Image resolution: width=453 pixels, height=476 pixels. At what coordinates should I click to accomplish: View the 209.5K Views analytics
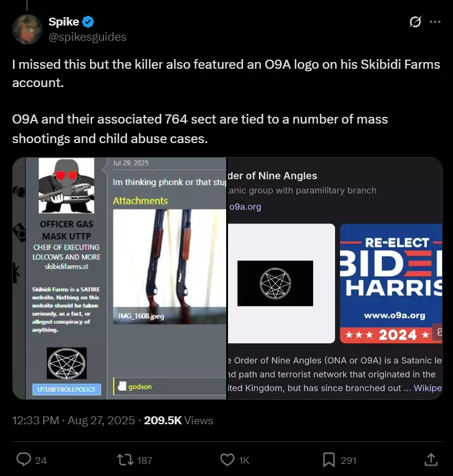coord(178,421)
